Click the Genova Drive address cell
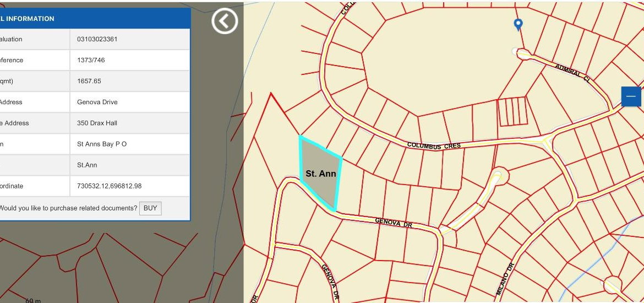The height and width of the screenshot is (303, 644). [x=97, y=102]
